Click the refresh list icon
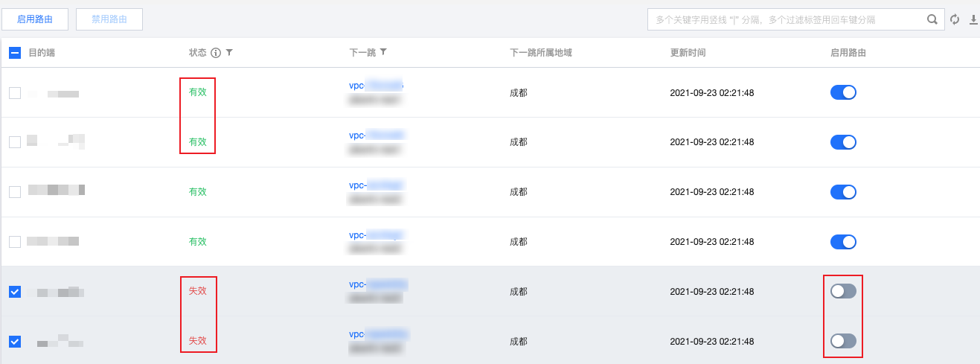The height and width of the screenshot is (364, 980). pos(955,20)
